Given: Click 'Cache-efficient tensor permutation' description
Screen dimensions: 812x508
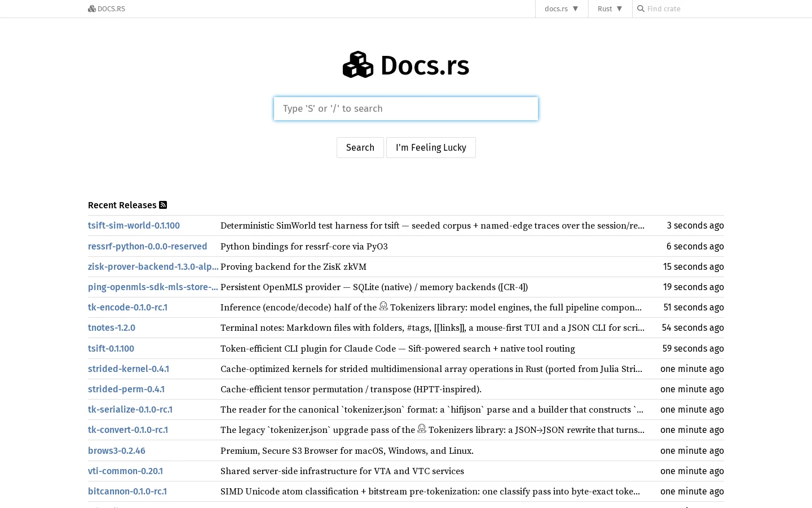Looking at the screenshot, I should pyautogui.click(x=351, y=389).
